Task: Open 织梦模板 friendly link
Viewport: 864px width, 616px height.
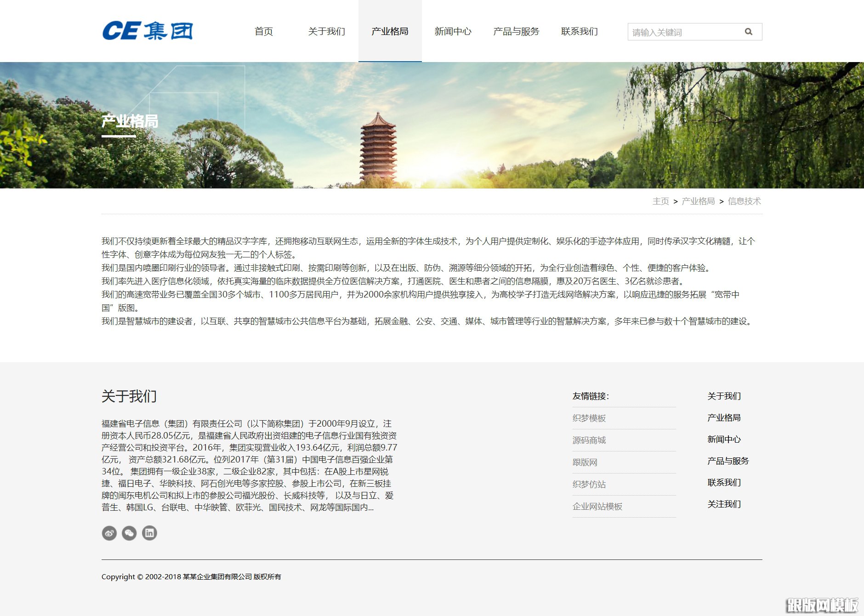Action: 589,418
